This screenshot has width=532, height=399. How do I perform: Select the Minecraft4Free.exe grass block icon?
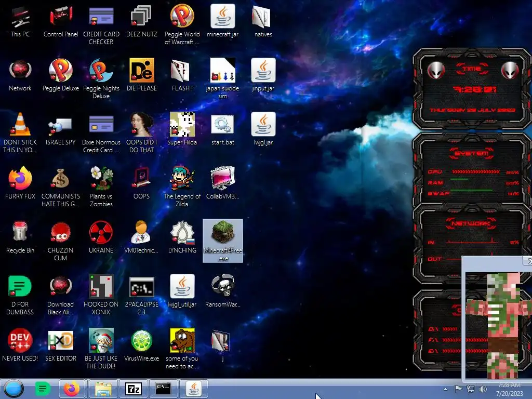(222, 232)
